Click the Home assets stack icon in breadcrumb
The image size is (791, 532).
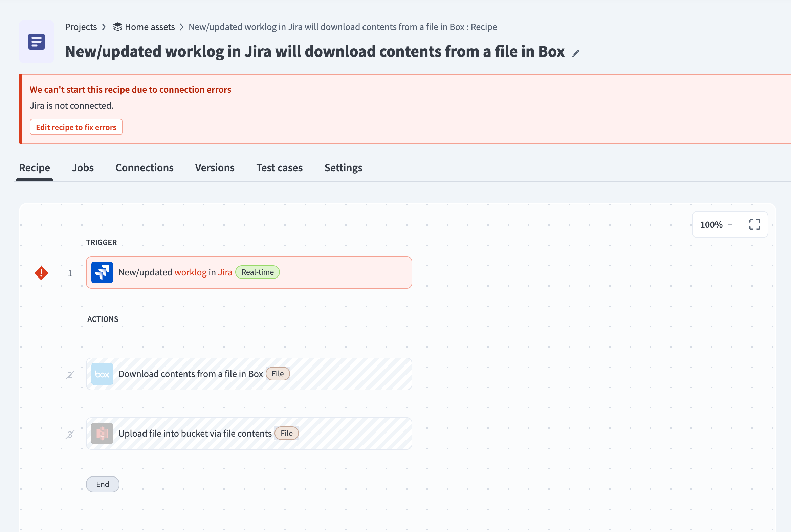(117, 27)
